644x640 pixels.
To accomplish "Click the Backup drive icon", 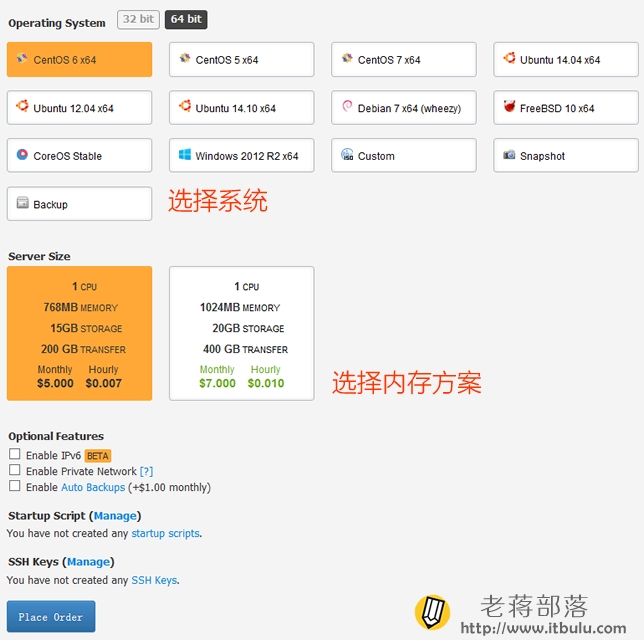I will click(x=22, y=203).
